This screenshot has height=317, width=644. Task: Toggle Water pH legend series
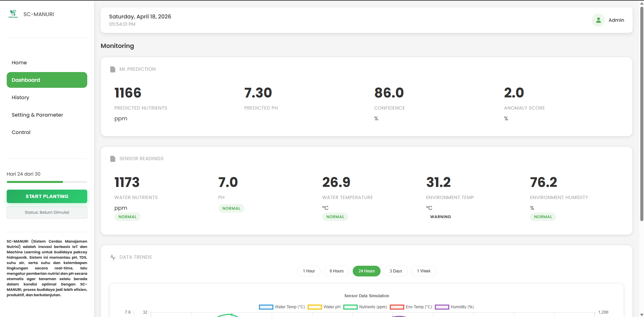click(324, 307)
